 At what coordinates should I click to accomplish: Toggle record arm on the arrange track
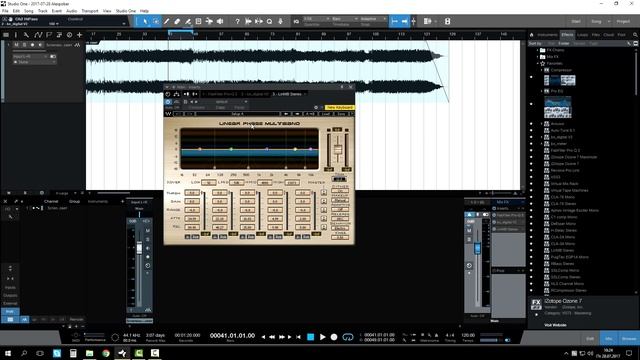[32, 45]
